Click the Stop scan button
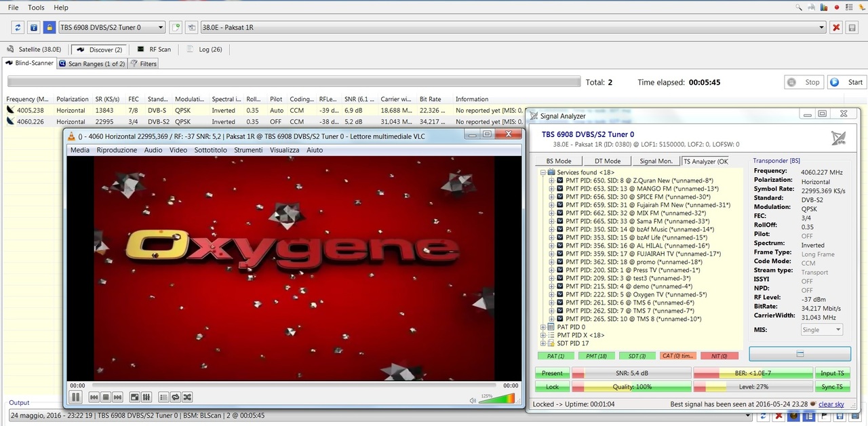The height and width of the screenshot is (426, 868). click(x=804, y=82)
